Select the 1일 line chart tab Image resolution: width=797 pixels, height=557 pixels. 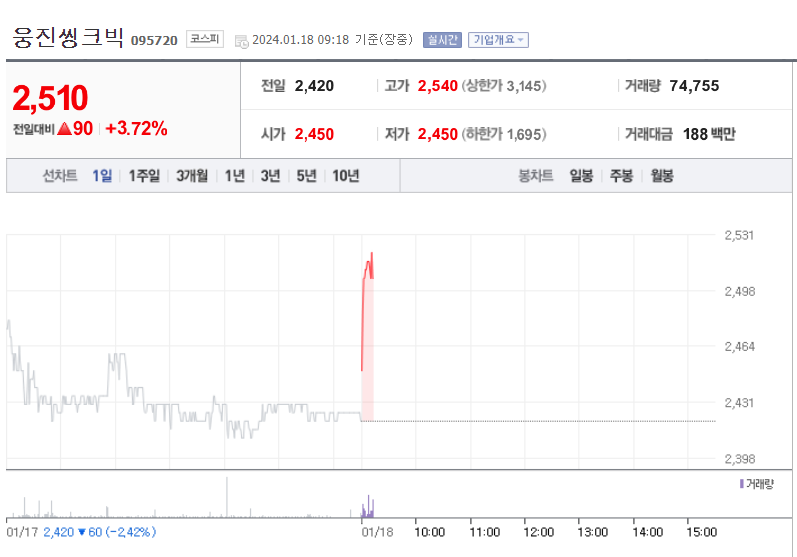click(102, 176)
